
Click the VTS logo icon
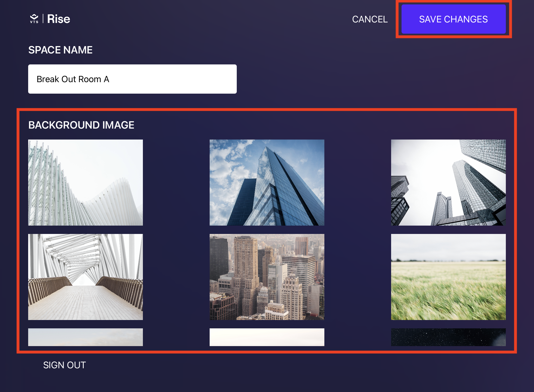(x=34, y=19)
